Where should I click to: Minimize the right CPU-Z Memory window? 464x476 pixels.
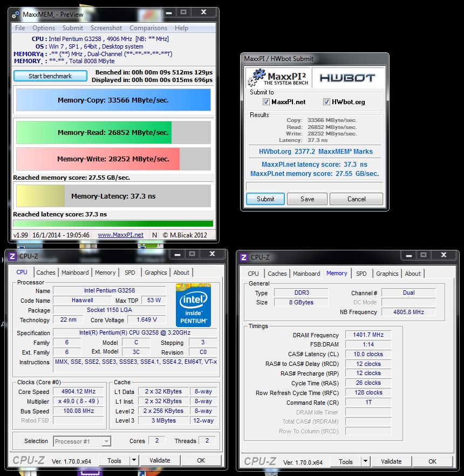[409, 255]
